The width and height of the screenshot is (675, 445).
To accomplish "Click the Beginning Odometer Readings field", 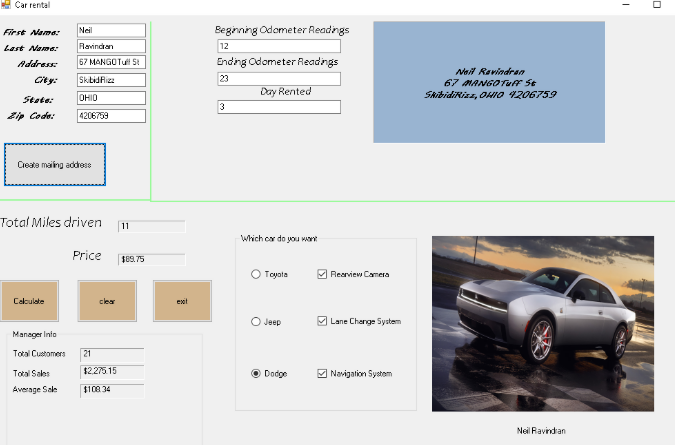I will 278,47.
